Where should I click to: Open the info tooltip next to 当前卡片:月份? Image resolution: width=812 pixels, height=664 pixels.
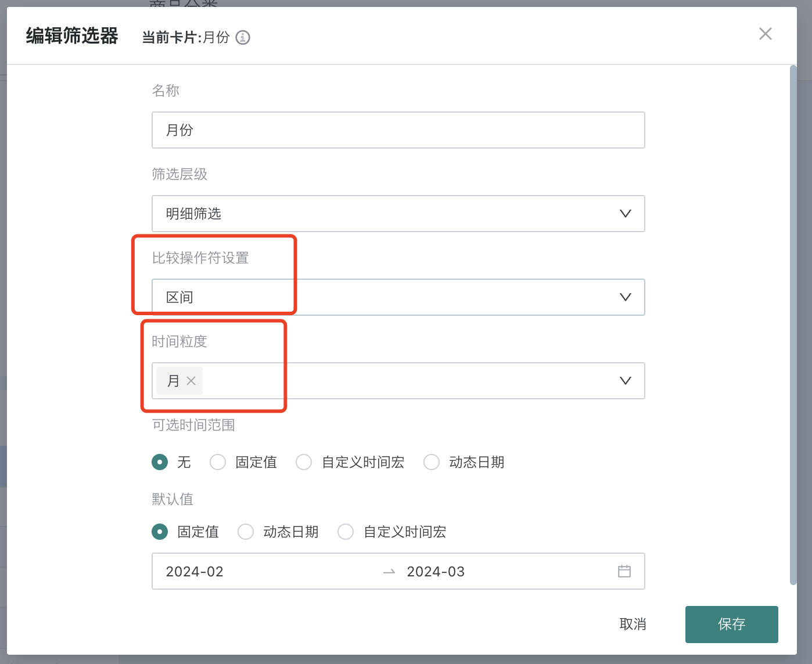tap(243, 37)
